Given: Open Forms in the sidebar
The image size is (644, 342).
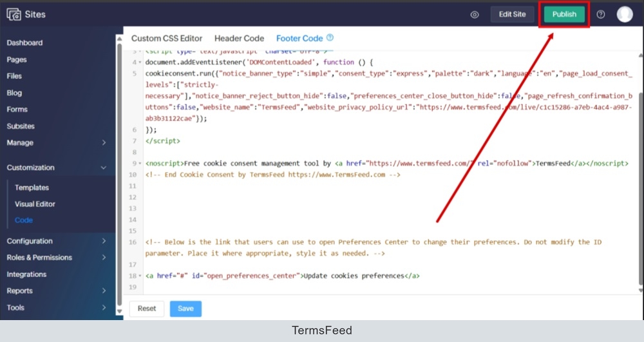Looking at the screenshot, I should [x=17, y=109].
